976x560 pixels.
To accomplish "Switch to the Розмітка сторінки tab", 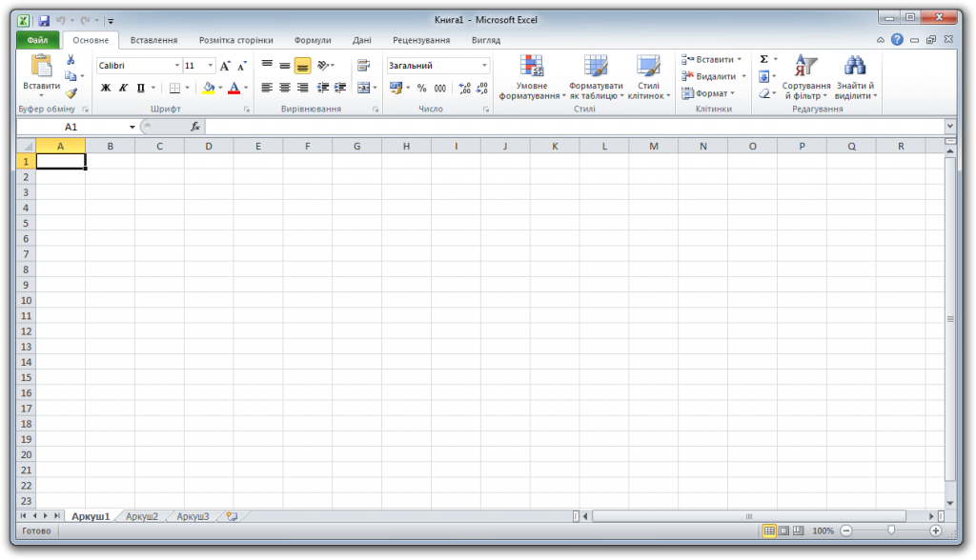I will click(x=236, y=40).
